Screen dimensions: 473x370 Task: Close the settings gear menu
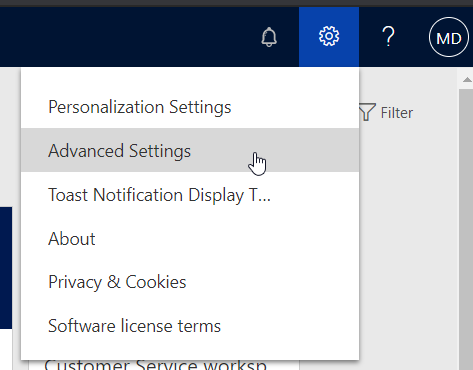pyautogui.click(x=329, y=37)
